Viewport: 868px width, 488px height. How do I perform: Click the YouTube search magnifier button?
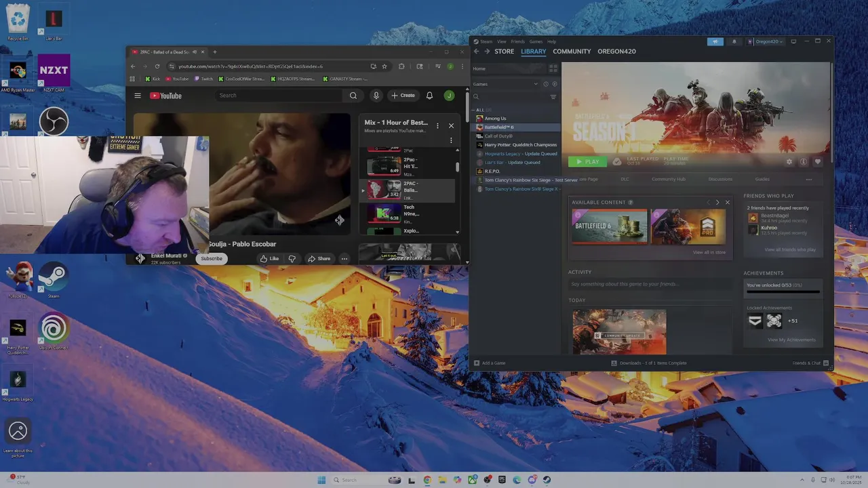[353, 96]
